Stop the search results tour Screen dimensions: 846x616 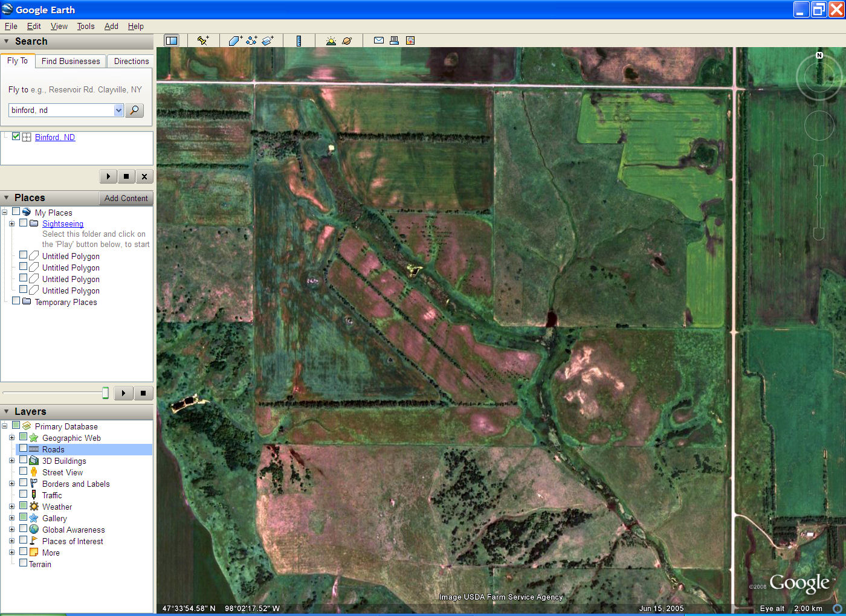pos(126,176)
